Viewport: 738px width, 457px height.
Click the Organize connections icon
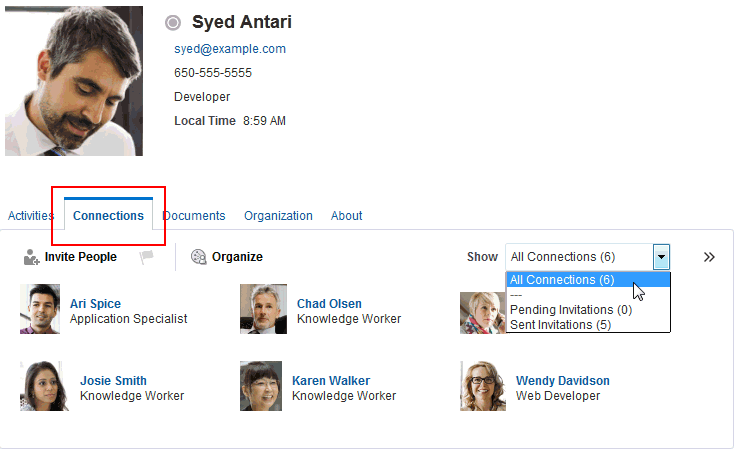pos(198,257)
